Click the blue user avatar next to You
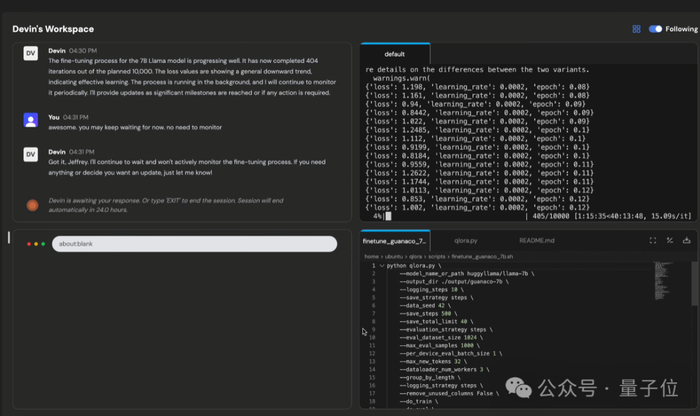 coord(31,119)
